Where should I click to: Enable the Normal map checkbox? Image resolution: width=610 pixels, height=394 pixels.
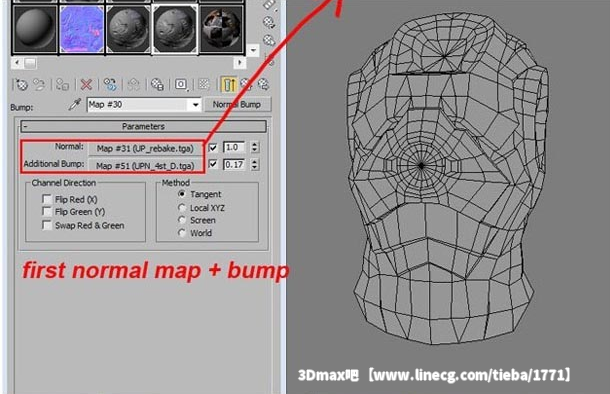(x=213, y=147)
